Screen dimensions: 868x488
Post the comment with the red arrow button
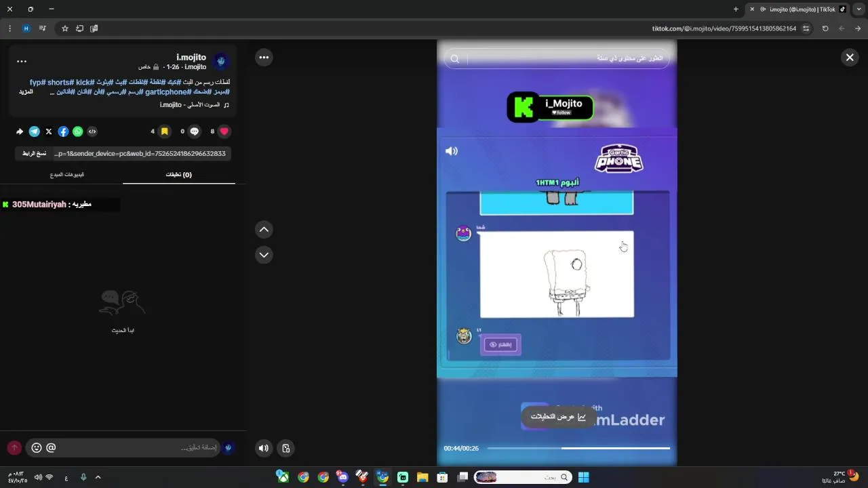tap(14, 448)
